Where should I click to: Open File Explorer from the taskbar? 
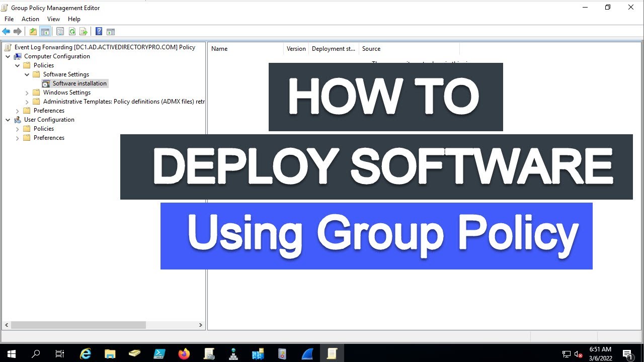point(110,354)
